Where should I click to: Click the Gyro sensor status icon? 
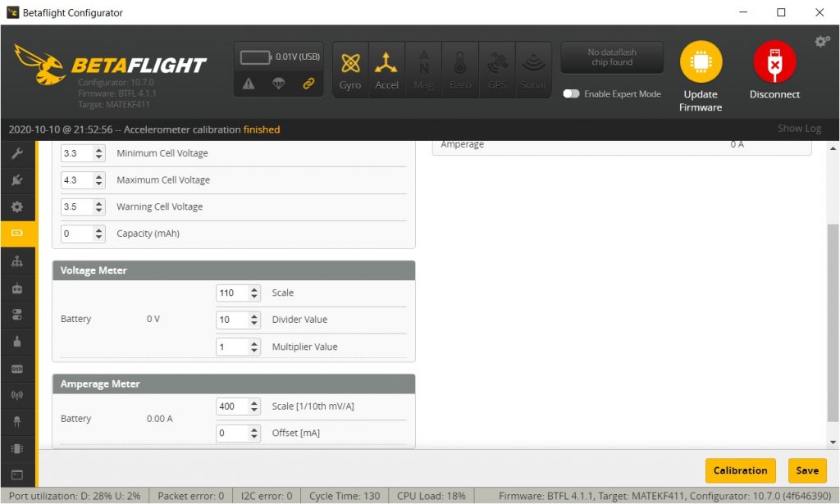pos(350,70)
